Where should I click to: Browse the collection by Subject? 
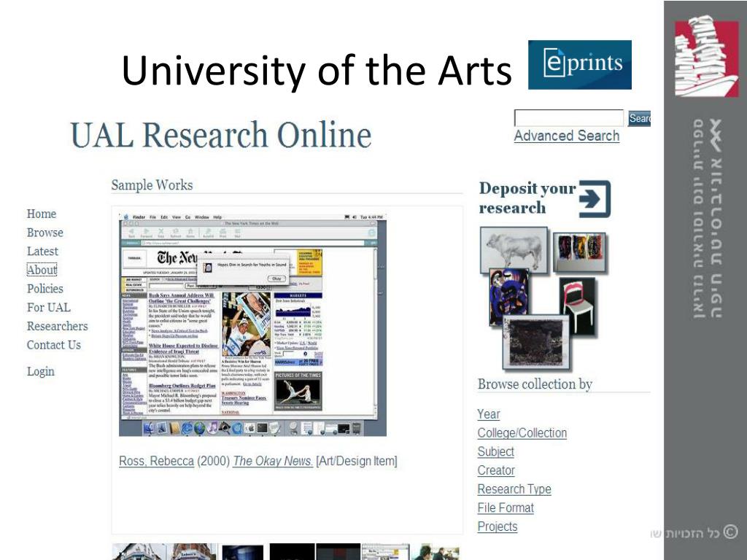[496, 451]
